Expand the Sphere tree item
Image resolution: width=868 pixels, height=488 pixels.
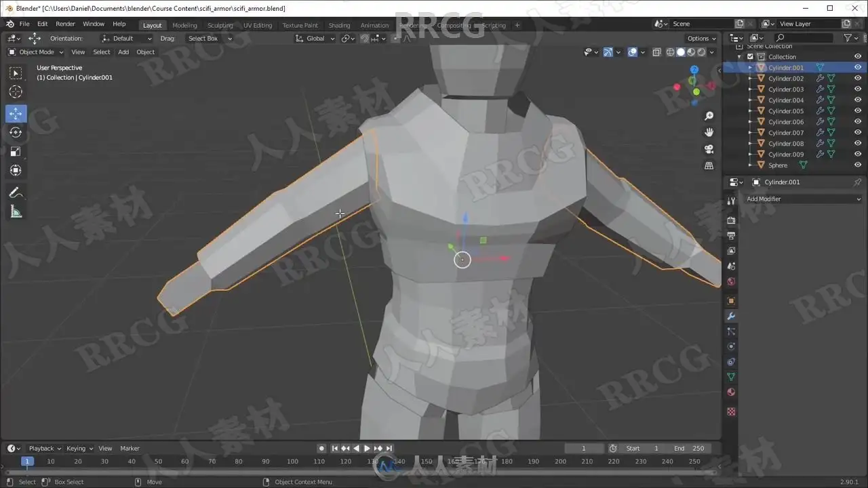pos(751,165)
